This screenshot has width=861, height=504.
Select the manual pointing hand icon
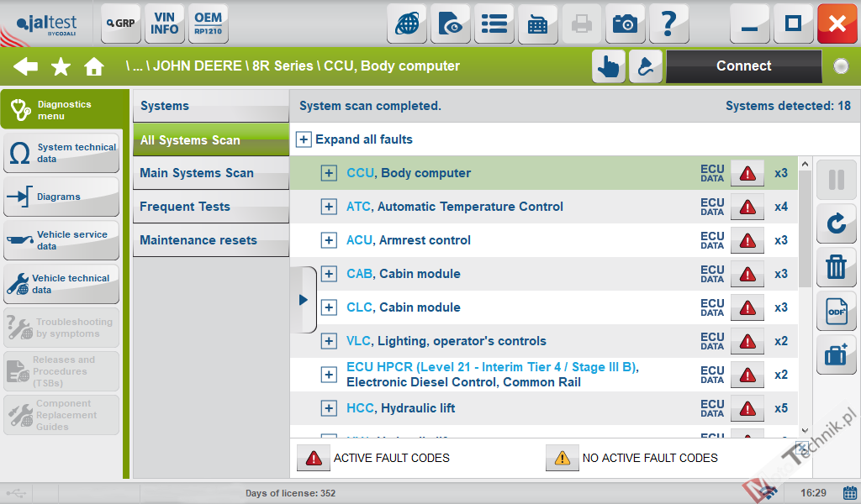coord(609,66)
